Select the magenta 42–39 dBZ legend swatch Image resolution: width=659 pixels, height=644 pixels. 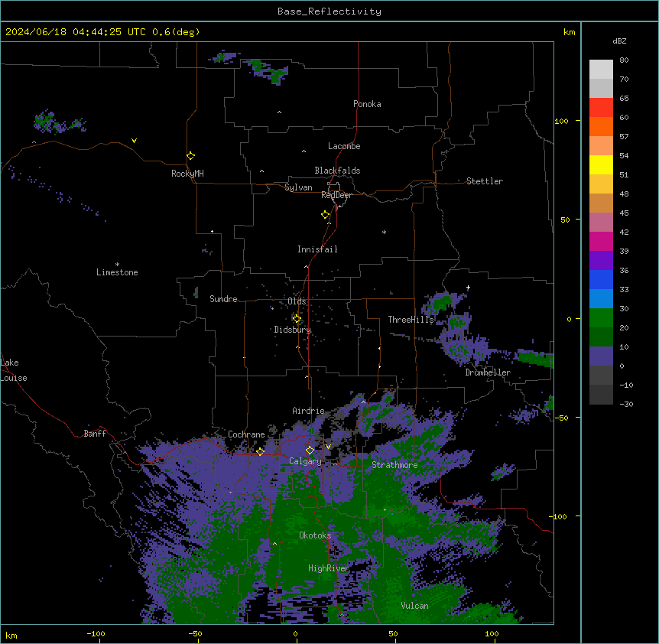(x=601, y=241)
